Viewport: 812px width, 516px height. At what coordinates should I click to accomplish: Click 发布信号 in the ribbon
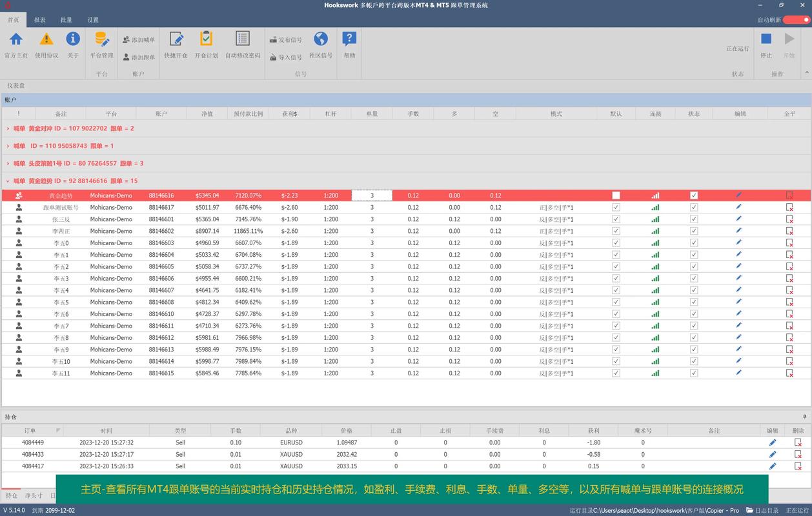pos(285,40)
